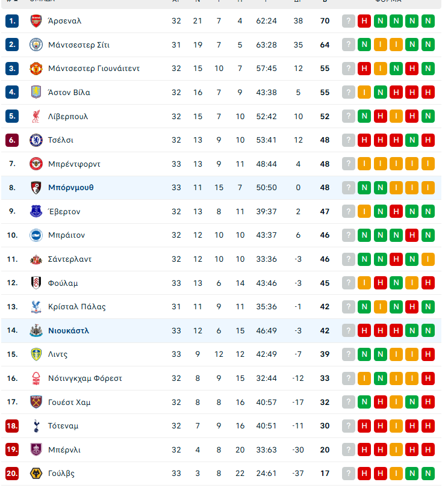Screen dimensions: 448x488
Task: Click the Wolves club crest
Action: 36,474
